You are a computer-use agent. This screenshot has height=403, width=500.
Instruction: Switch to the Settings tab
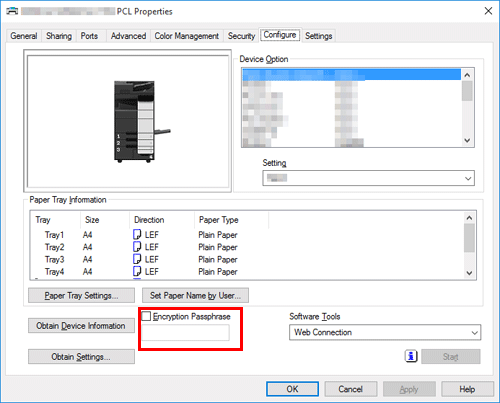(319, 36)
